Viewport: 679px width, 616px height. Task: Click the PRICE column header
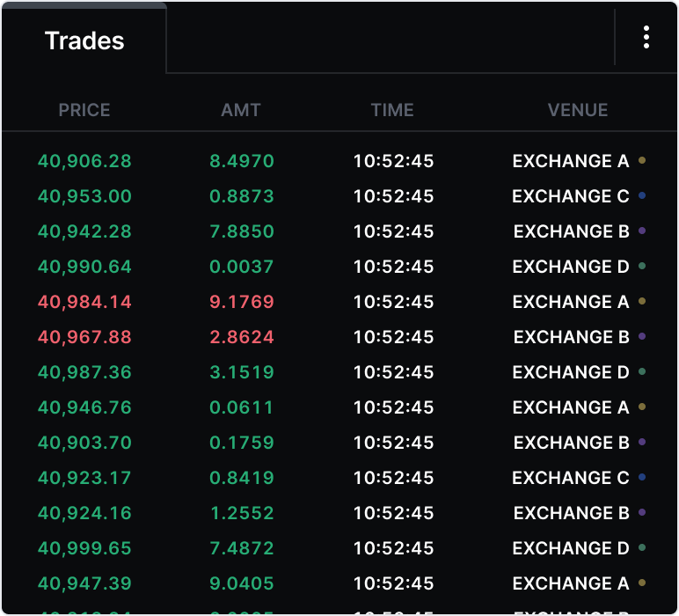[x=84, y=110]
